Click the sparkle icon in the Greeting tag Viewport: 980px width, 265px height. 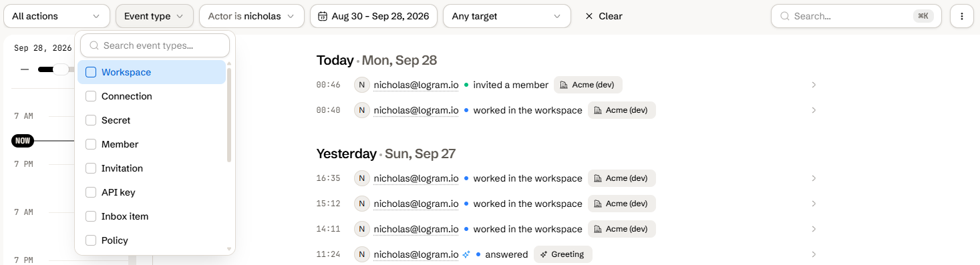(544, 254)
